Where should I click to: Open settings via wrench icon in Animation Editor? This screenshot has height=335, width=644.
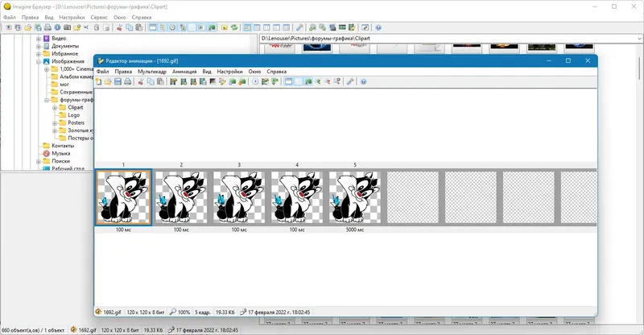point(350,82)
